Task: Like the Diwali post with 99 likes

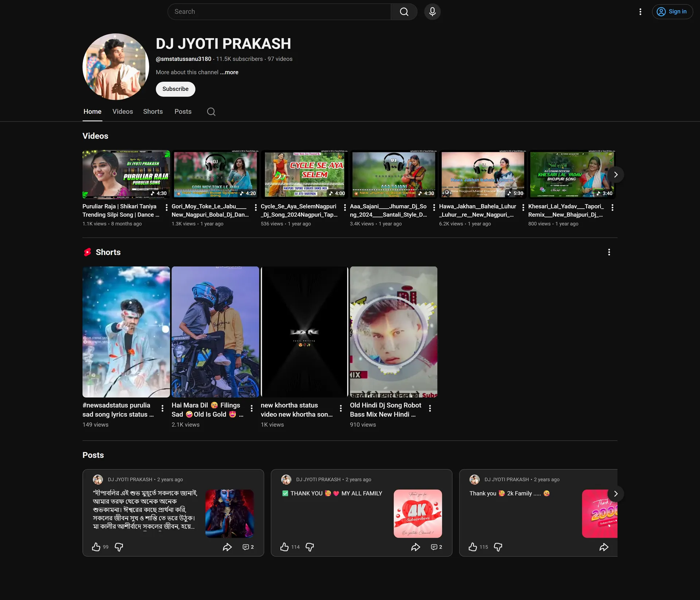Action: 96,547
